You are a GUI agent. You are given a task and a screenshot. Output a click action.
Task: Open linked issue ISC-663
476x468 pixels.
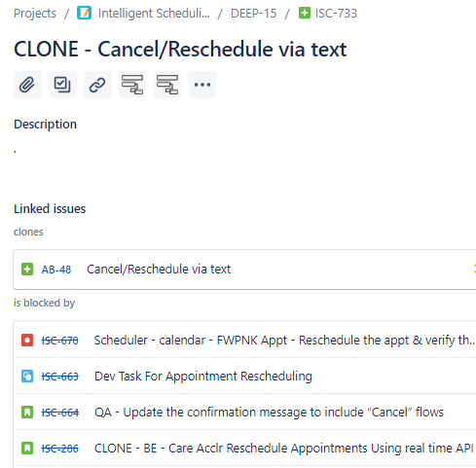tap(59, 377)
